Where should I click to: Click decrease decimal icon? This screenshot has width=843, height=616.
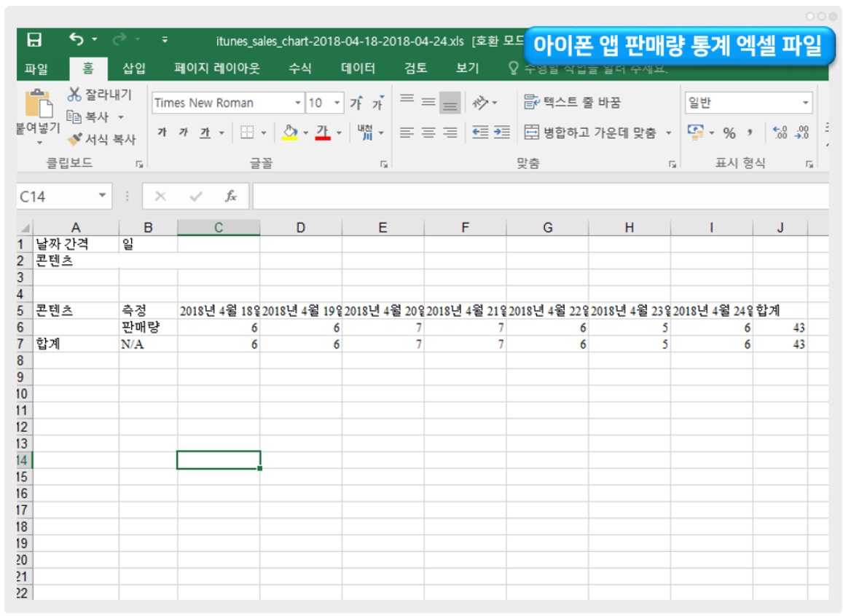click(x=801, y=132)
